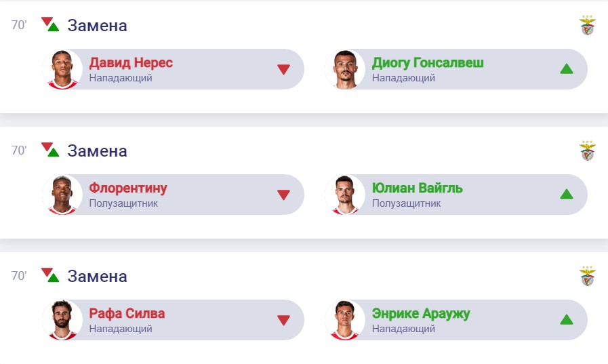Open Диогу Гонсалвеш player photo
This screenshot has height=364, width=608.
pyautogui.click(x=345, y=69)
